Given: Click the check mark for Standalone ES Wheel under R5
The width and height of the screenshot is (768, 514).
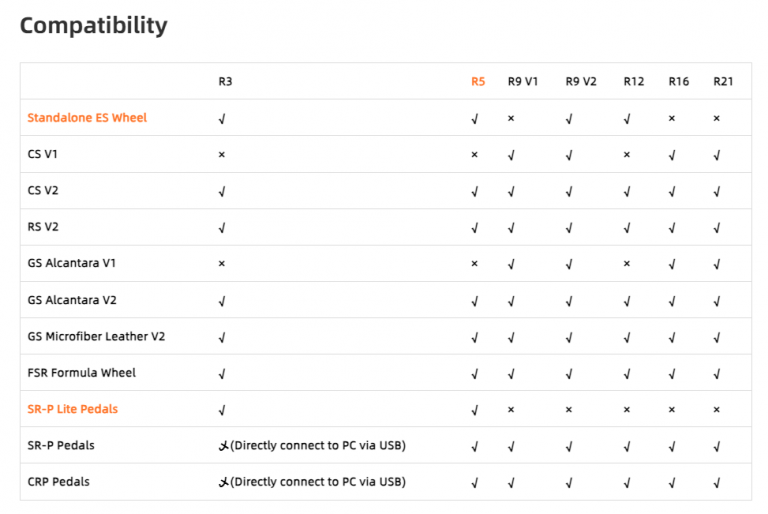Looking at the screenshot, I should [x=475, y=119].
